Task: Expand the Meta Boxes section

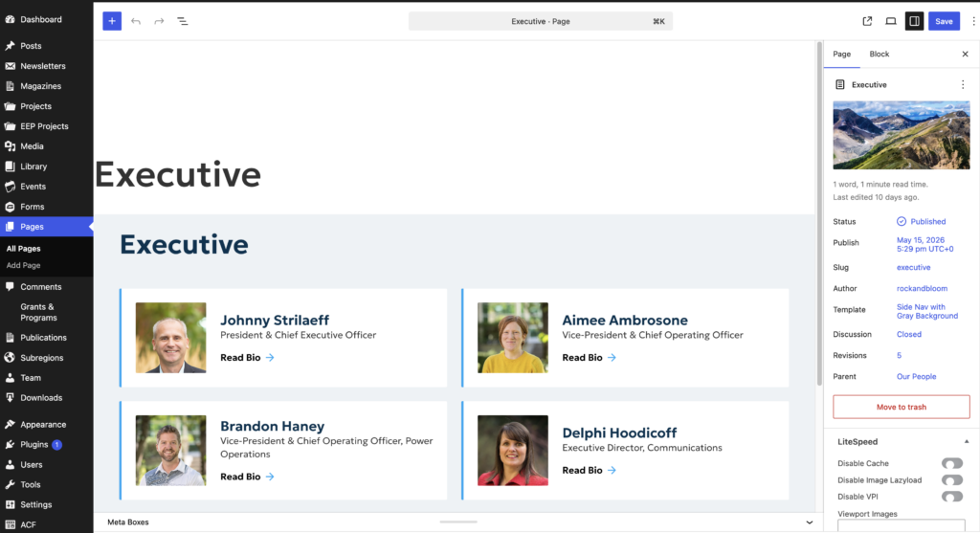Action: coord(810,522)
